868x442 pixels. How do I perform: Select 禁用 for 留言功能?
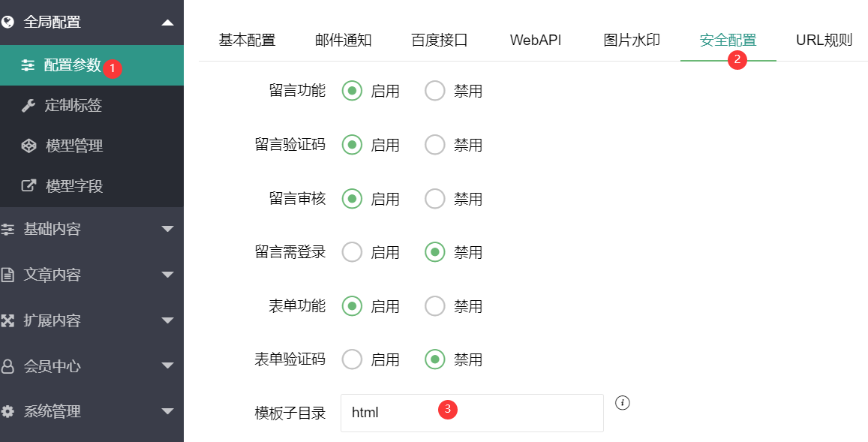pos(434,91)
